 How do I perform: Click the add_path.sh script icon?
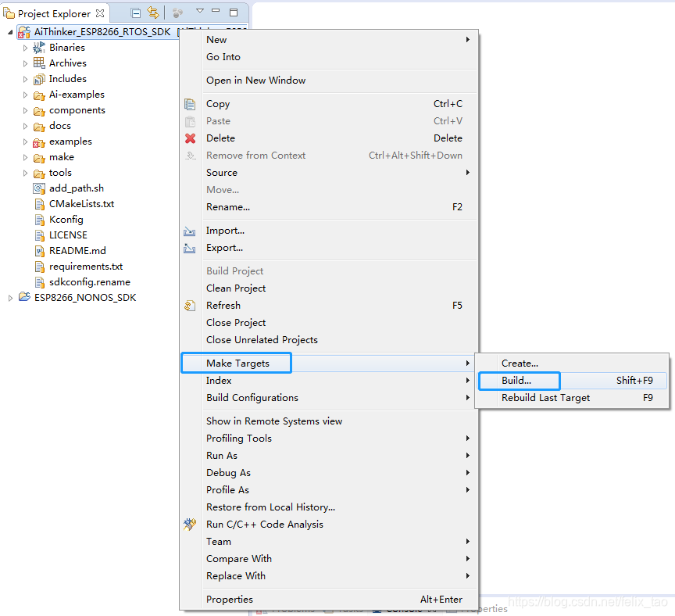[39, 188]
